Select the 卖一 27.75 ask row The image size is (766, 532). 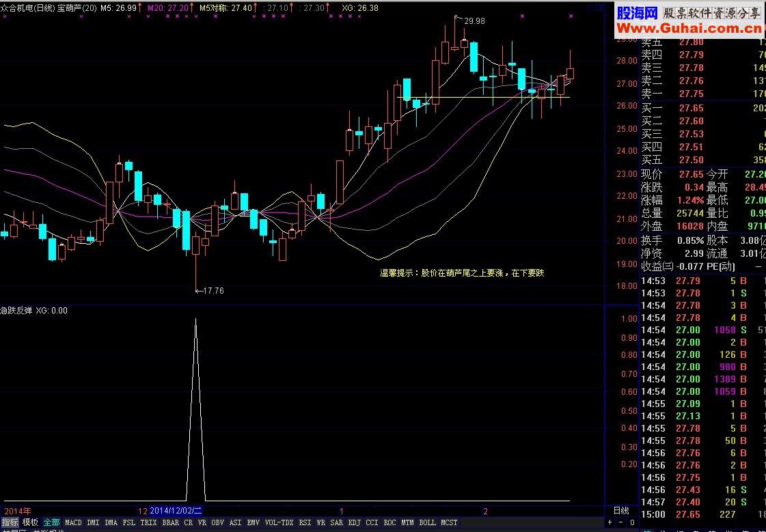click(x=703, y=94)
